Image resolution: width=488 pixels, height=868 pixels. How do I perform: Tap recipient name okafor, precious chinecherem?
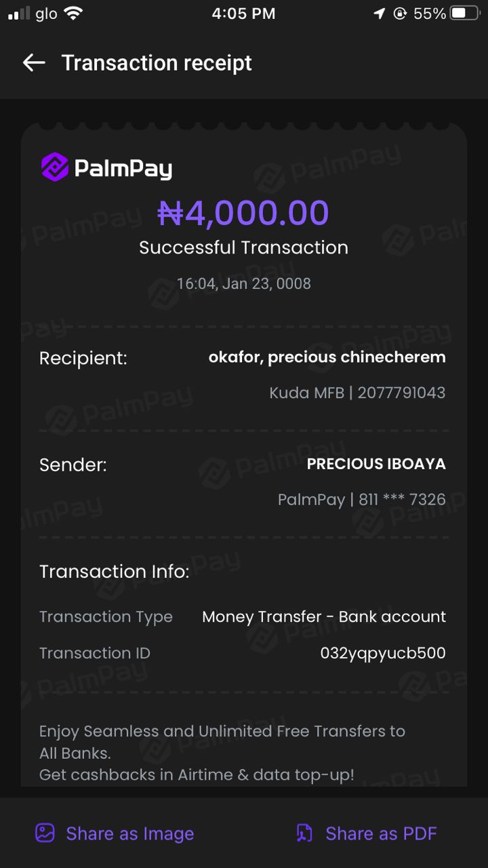point(327,357)
